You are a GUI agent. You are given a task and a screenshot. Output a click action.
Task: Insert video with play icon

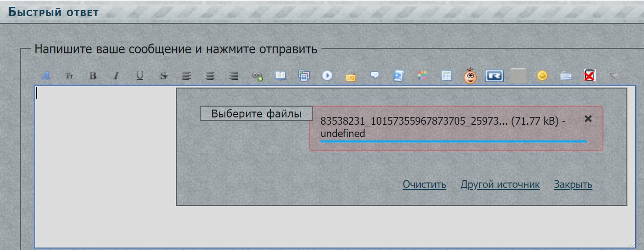[x=327, y=76]
